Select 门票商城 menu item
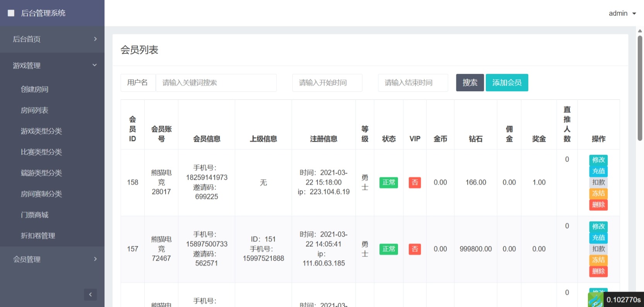Viewport: 644px width, 307px height. [x=34, y=215]
